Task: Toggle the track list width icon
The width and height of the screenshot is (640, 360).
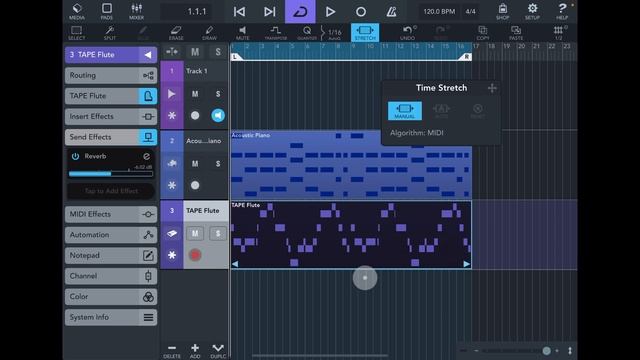Action: point(172,52)
